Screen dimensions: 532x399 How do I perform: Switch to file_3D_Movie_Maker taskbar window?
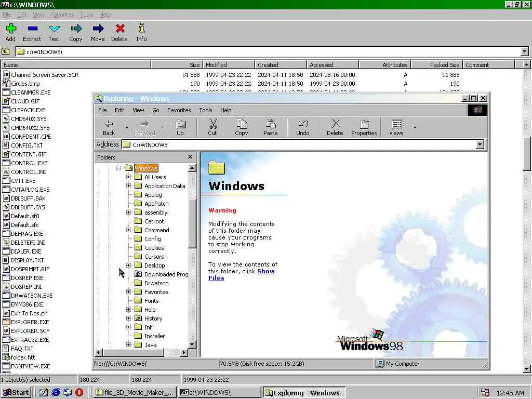coord(135,393)
